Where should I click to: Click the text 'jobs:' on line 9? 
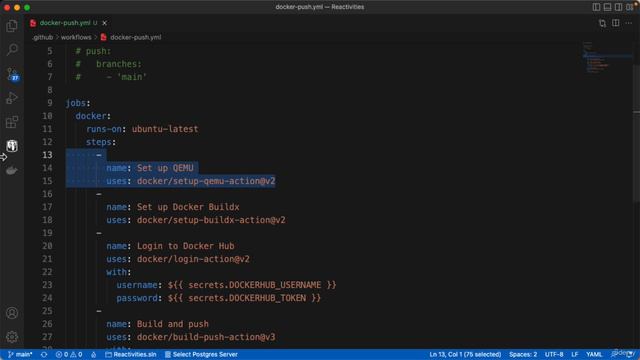point(78,103)
